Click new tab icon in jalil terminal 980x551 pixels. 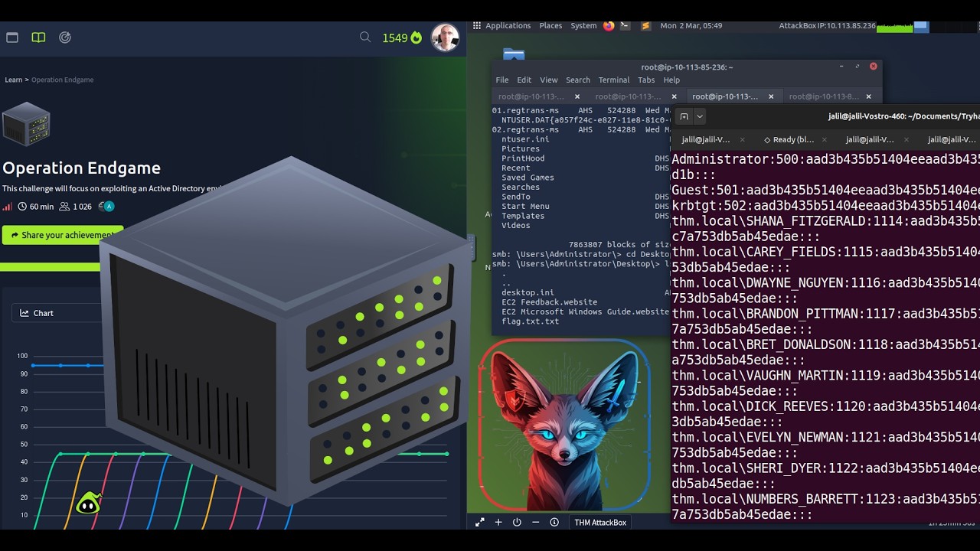coord(684,116)
